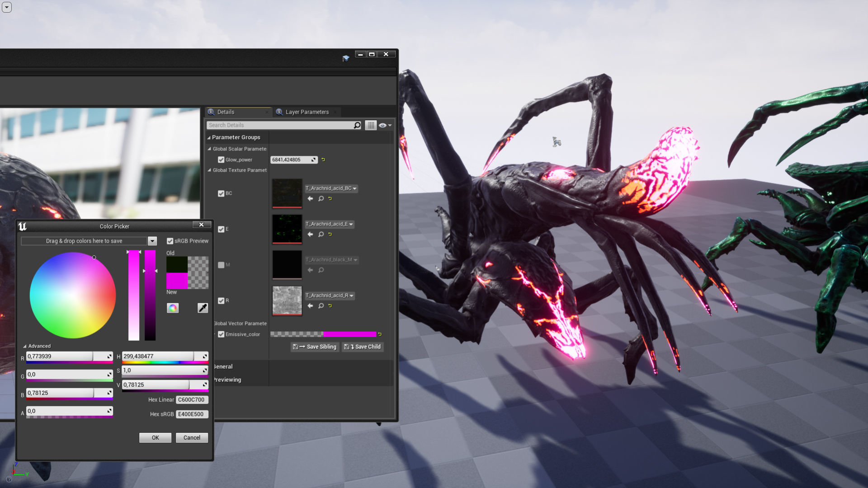Image resolution: width=868 pixels, height=488 pixels.
Task: Reset E texture to default
Action: click(330, 235)
